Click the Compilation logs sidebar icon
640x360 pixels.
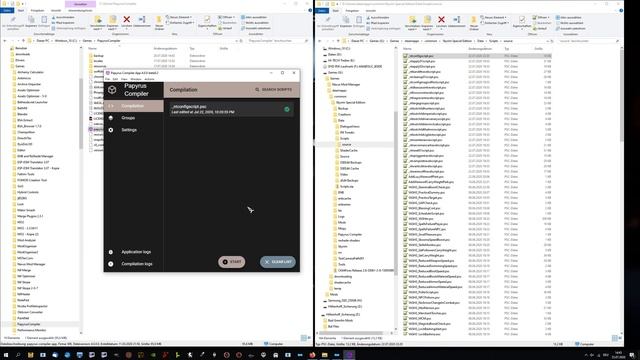pyautogui.click(x=111, y=264)
